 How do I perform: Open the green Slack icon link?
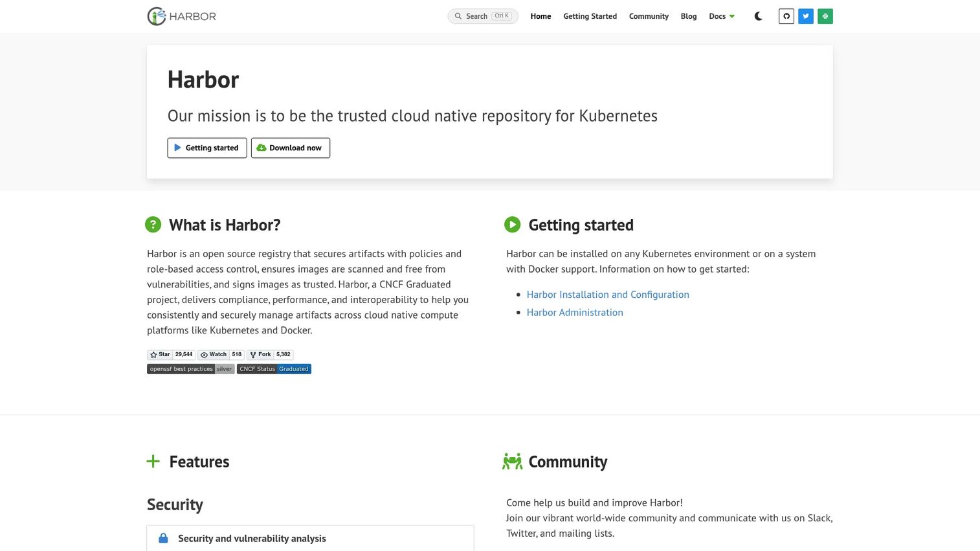tap(825, 16)
